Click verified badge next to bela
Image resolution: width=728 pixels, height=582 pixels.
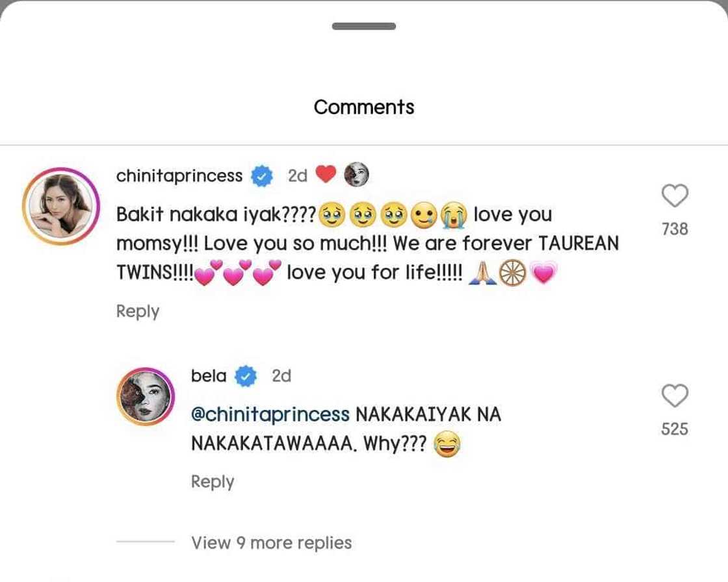[246, 376]
